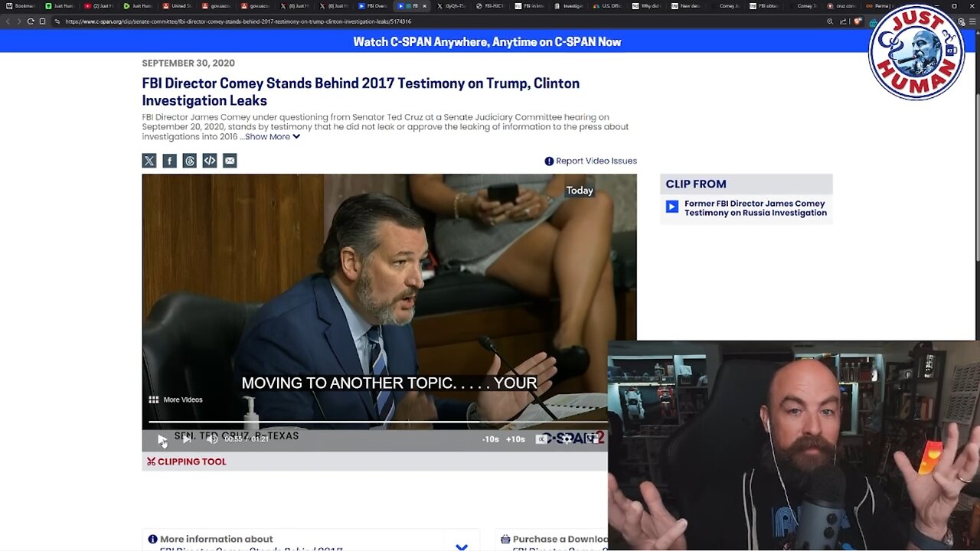Switch to the Investiga tab
This screenshot has height=551, width=980.
568,6
